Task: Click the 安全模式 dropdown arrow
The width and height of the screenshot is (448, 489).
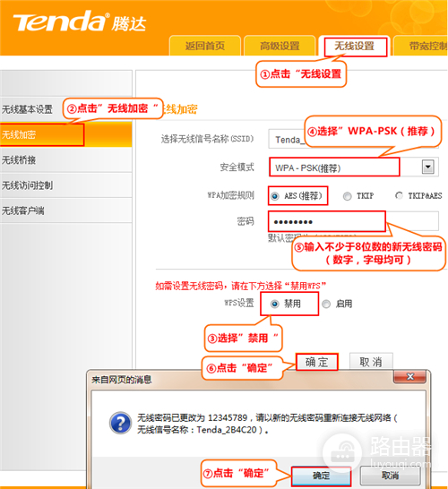Action: tap(428, 167)
